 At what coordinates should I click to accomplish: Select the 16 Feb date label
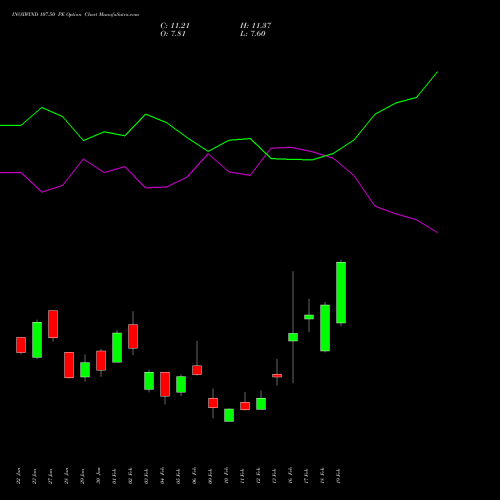tap(290, 476)
